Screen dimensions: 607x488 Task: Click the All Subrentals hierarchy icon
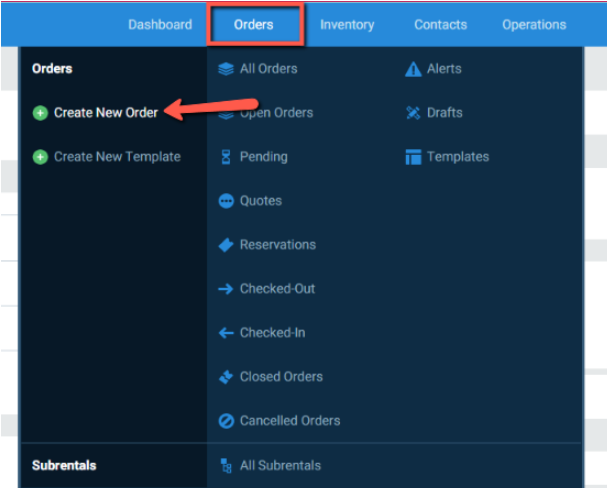tap(226, 466)
